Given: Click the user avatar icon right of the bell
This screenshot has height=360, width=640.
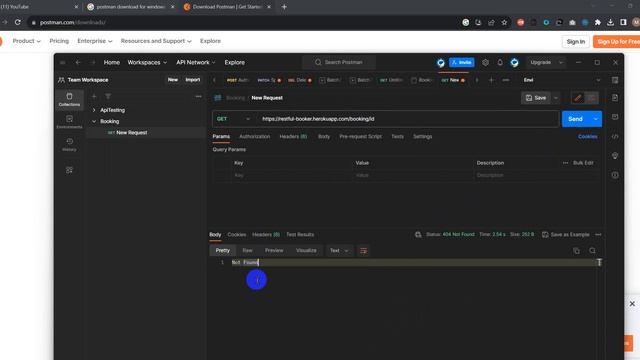Looking at the screenshot, I should click(x=514, y=62).
